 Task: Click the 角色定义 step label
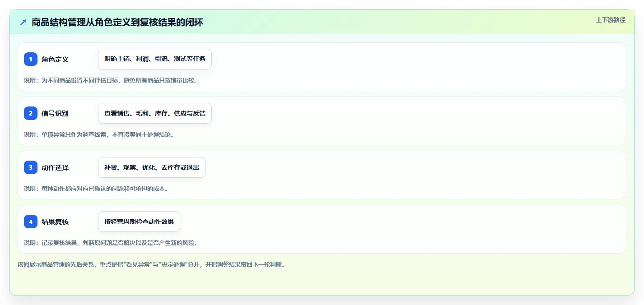pyautogui.click(x=55, y=59)
